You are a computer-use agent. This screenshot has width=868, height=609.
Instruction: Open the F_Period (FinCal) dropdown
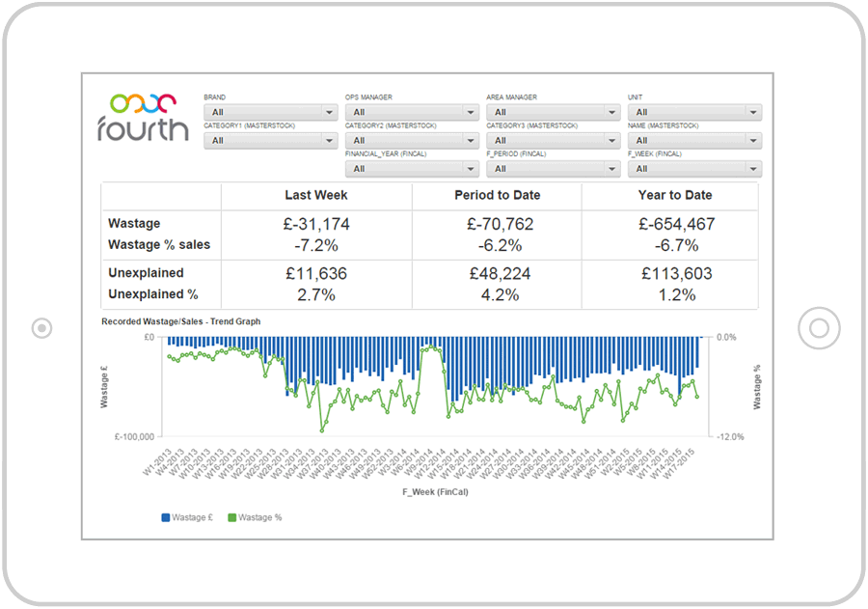553,169
